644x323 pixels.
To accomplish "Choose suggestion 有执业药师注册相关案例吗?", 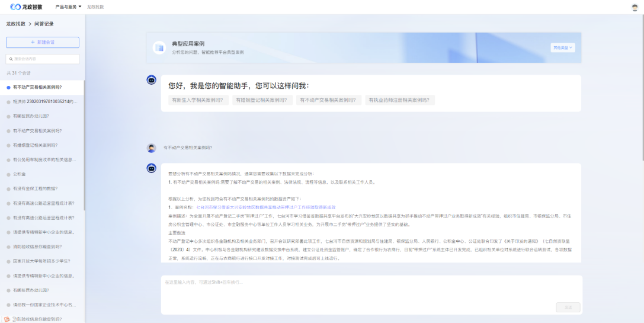I will [x=400, y=100].
